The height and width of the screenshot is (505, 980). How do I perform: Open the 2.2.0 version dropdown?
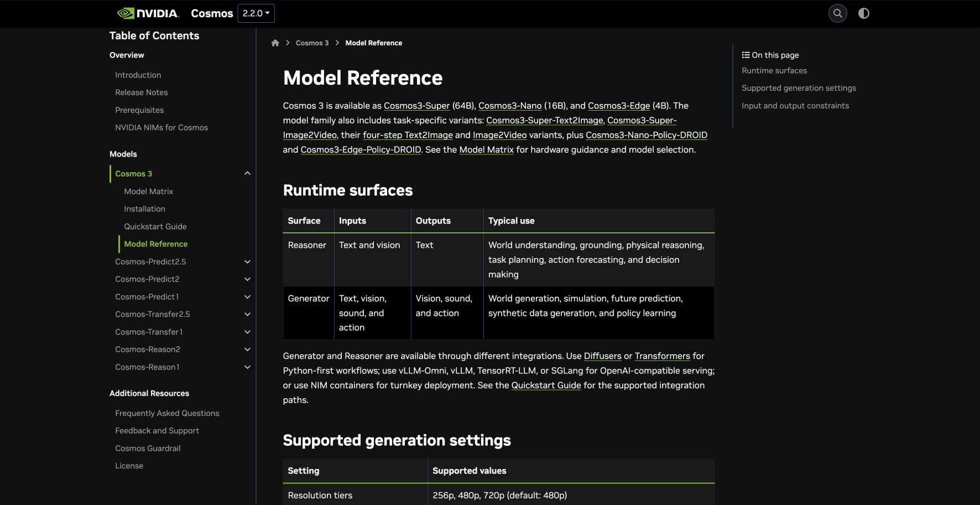coord(256,13)
